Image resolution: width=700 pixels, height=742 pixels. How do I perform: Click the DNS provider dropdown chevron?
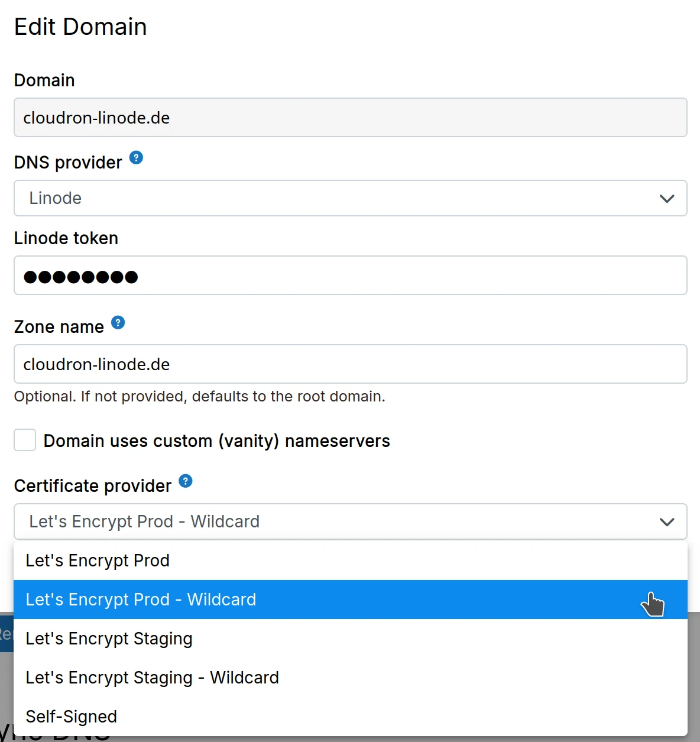[x=667, y=199]
